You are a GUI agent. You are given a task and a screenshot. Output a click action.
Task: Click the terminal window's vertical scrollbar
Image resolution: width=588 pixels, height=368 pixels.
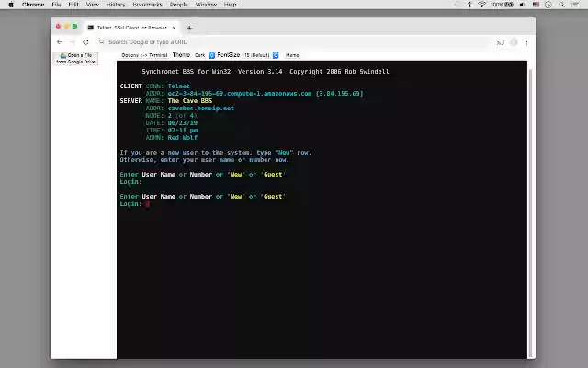[x=530, y=213]
